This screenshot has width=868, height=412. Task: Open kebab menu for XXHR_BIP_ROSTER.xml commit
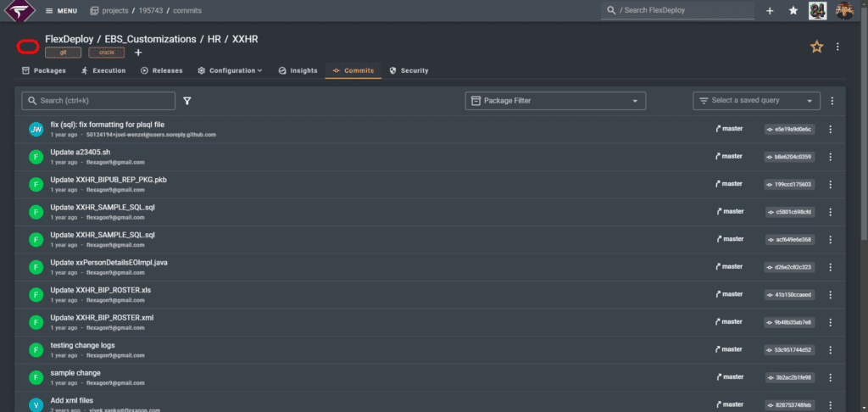(830, 322)
